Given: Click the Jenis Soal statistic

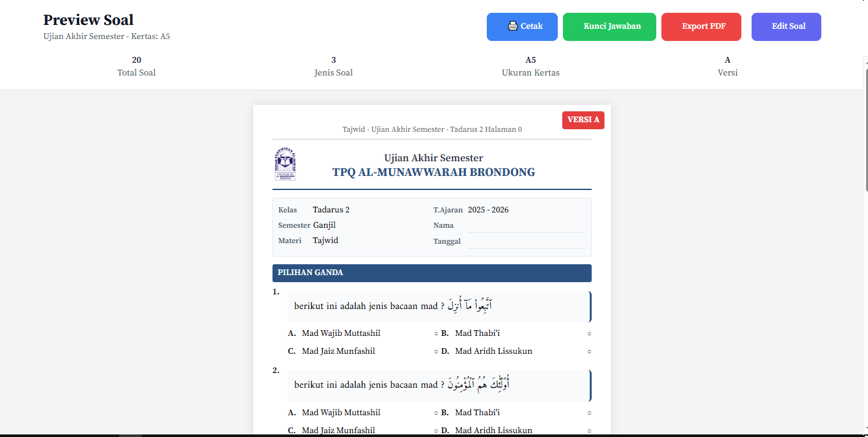Looking at the screenshot, I should click(x=333, y=67).
